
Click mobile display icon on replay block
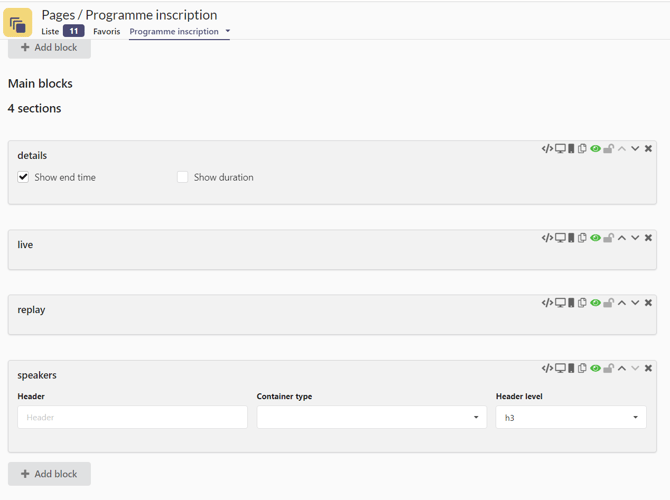tap(571, 303)
